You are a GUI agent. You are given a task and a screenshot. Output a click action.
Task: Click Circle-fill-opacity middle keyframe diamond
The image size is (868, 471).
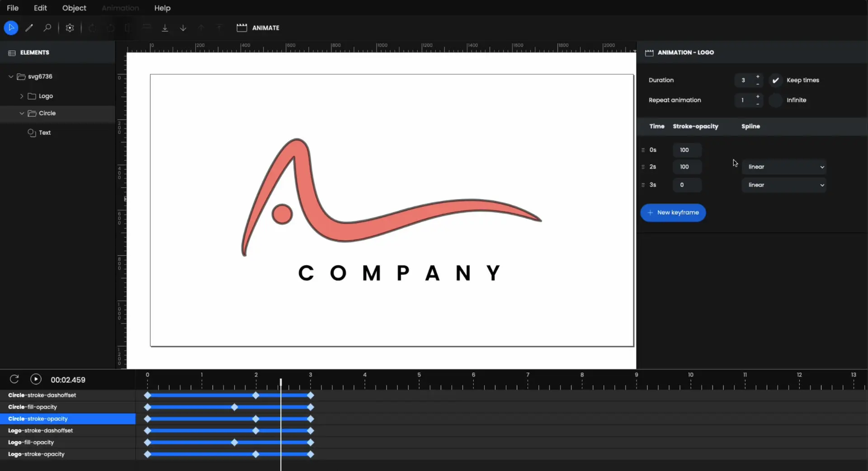tap(234, 407)
